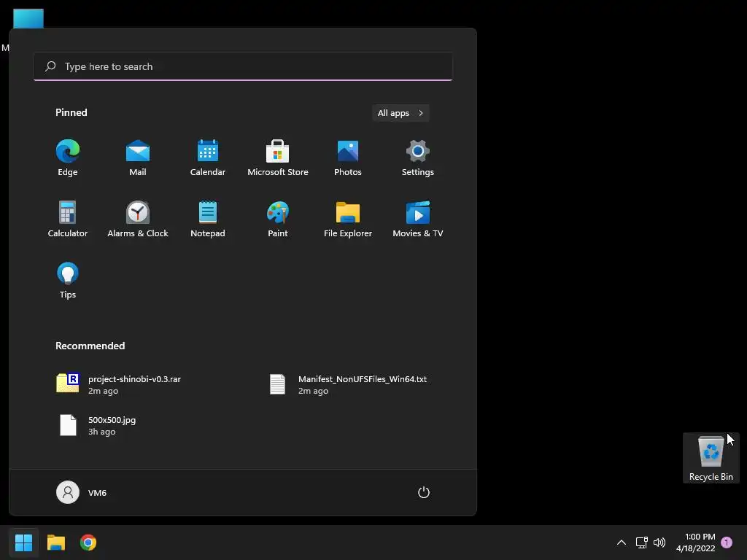Open the Calculator app
Image resolution: width=747 pixels, height=560 pixels.
[x=68, y=219]
